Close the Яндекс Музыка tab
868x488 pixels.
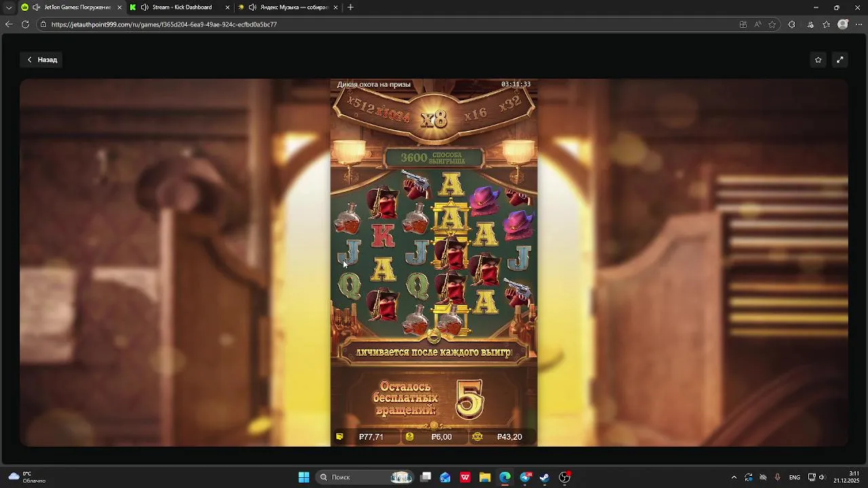tap(335, 7)
